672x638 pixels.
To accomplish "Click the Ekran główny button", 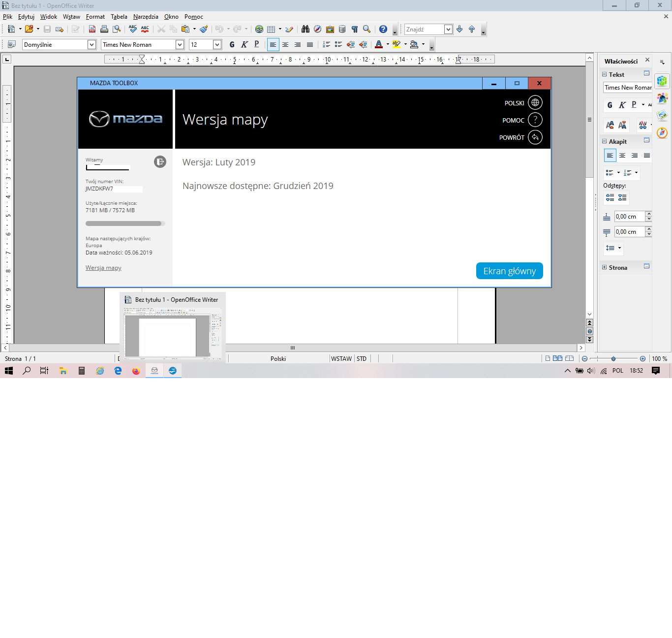I will click(x=510, y=271).
